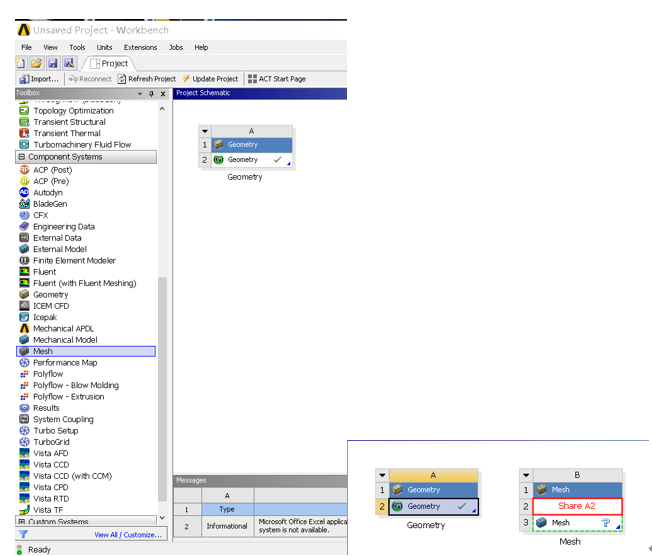Click Reconnect in the toolbar

point(90,79)
